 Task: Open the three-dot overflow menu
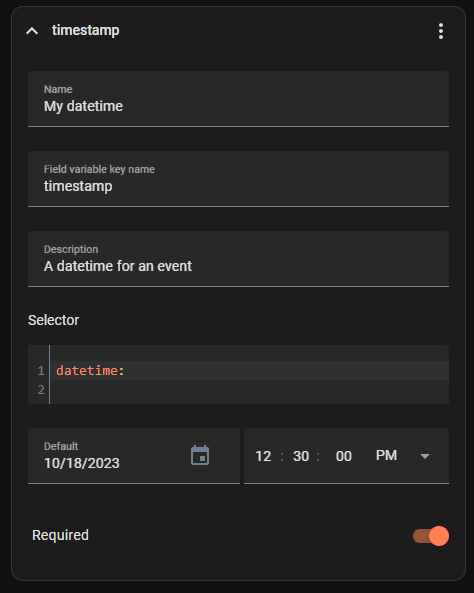click(441, 31)
